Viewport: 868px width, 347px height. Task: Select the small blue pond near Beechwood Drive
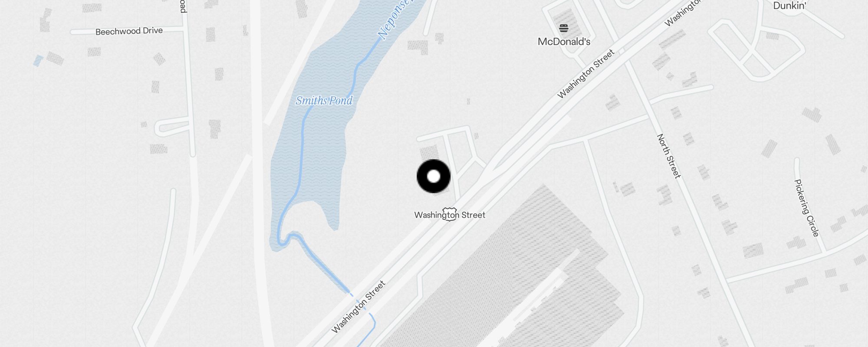(x=38, y=60)
